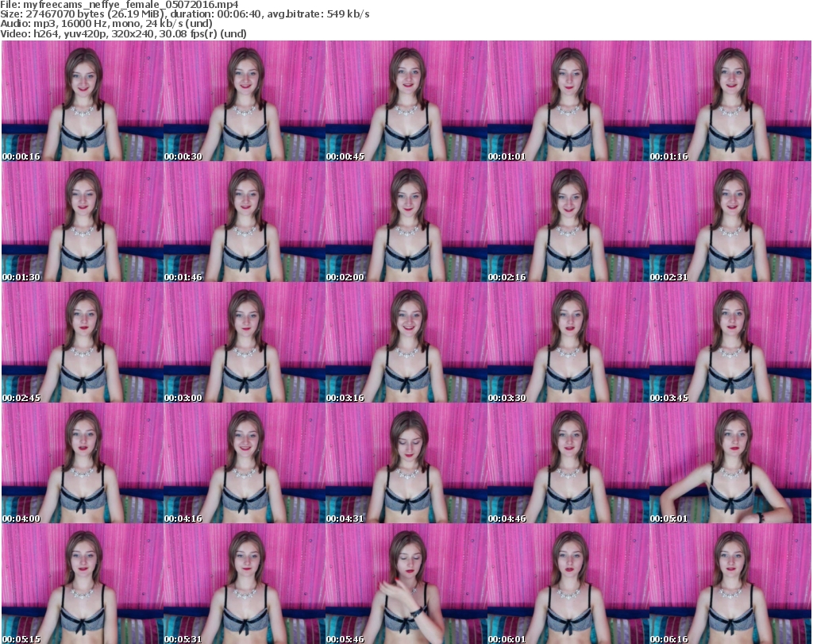The height and width of the screenshot is (644, 813).
Task: Choose the frame timestamped 00:02:00
Action: [x=406, y=222]
